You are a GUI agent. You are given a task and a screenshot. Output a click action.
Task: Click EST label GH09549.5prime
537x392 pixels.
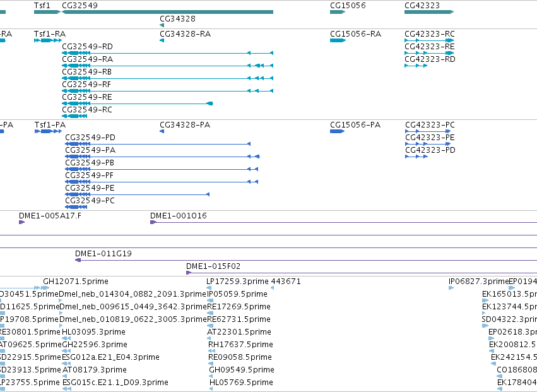242,371
